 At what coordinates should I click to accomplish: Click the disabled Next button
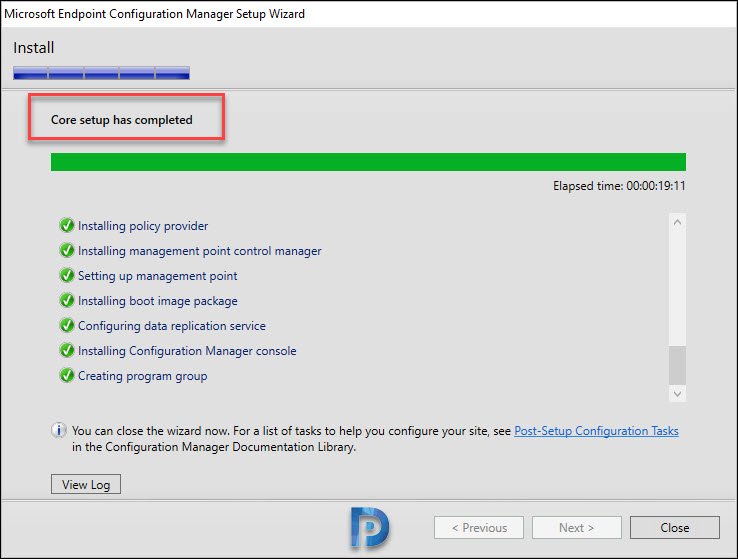pyautogui.click(x=577, y=527)
